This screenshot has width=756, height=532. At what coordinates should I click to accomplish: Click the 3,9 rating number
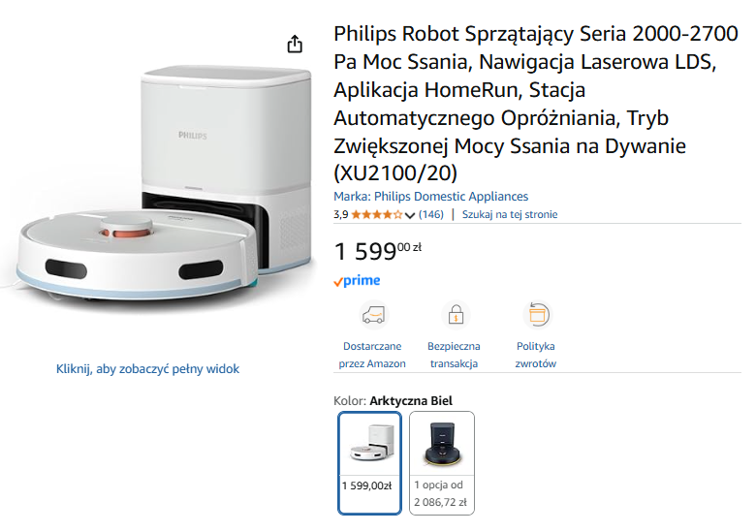(x=341, y=214)
